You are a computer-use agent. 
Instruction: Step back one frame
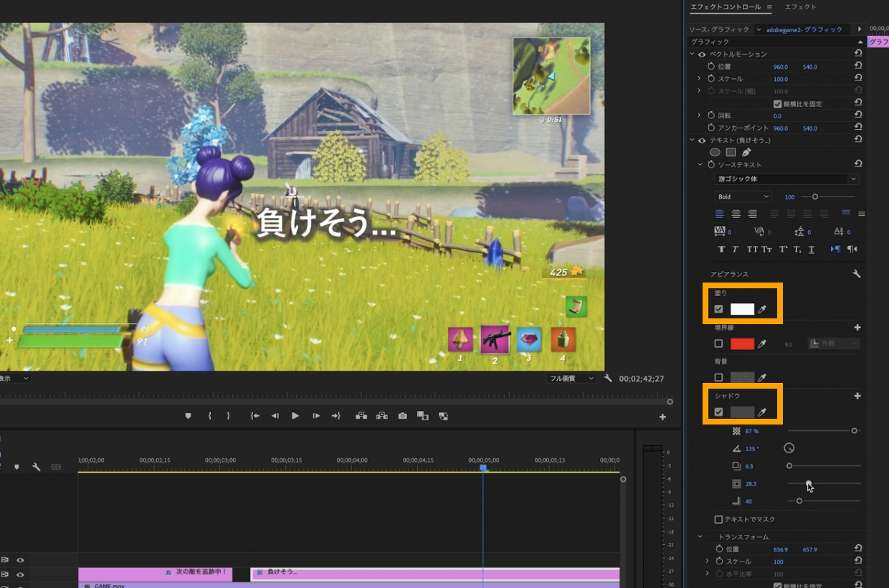point(275,416)
